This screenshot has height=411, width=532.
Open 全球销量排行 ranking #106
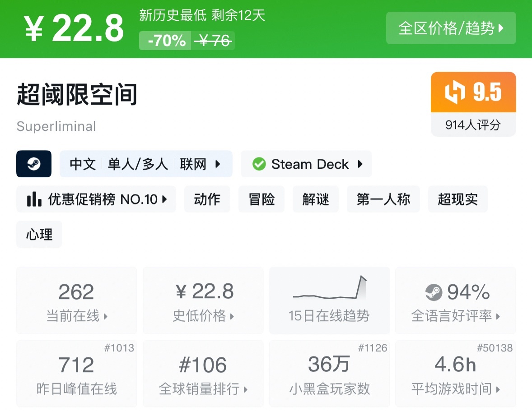203,374
